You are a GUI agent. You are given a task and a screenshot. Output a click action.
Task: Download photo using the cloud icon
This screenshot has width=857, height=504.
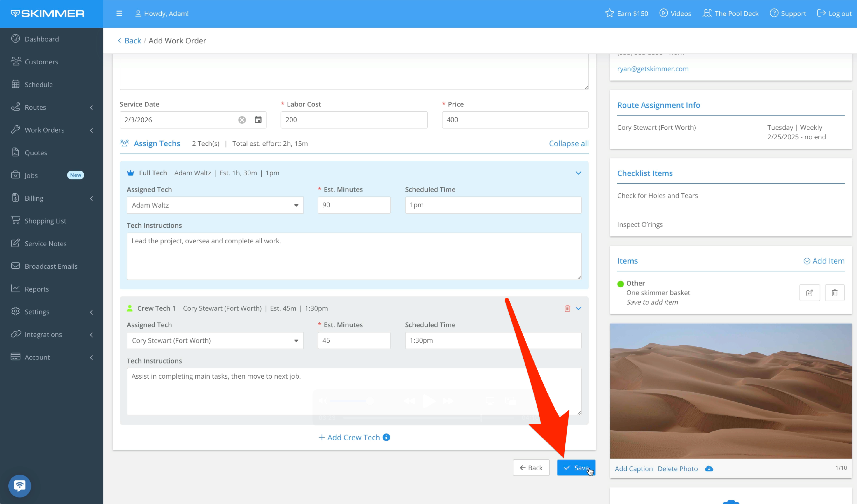[709, 469]
